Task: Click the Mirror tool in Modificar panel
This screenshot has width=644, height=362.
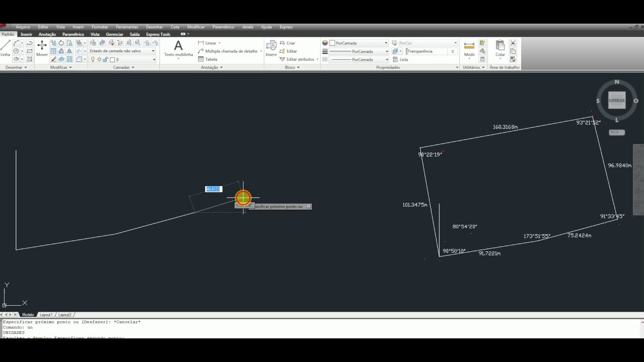Action: tap(69, 51)
